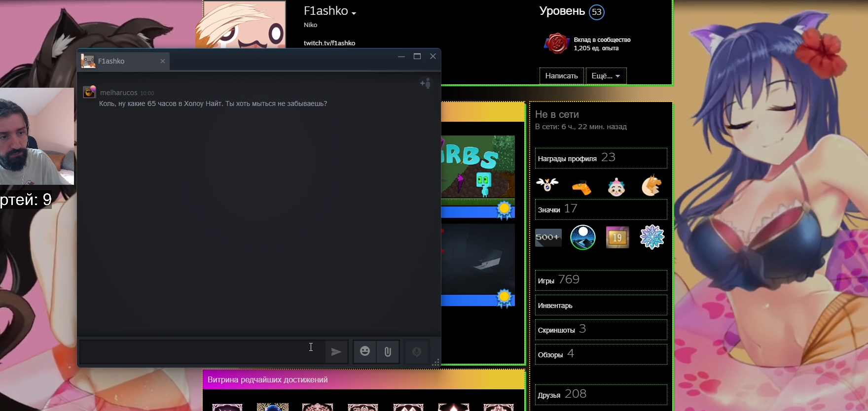The height and width of the screenshot is (411, 868).
Task: Open the moon landscape round badge
Action: pos(583,238)
